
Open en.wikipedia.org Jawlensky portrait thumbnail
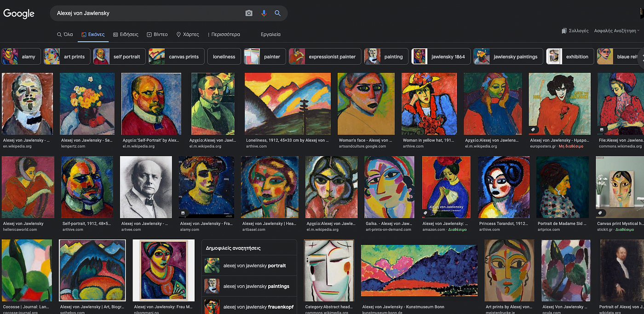tap(27, 104)
